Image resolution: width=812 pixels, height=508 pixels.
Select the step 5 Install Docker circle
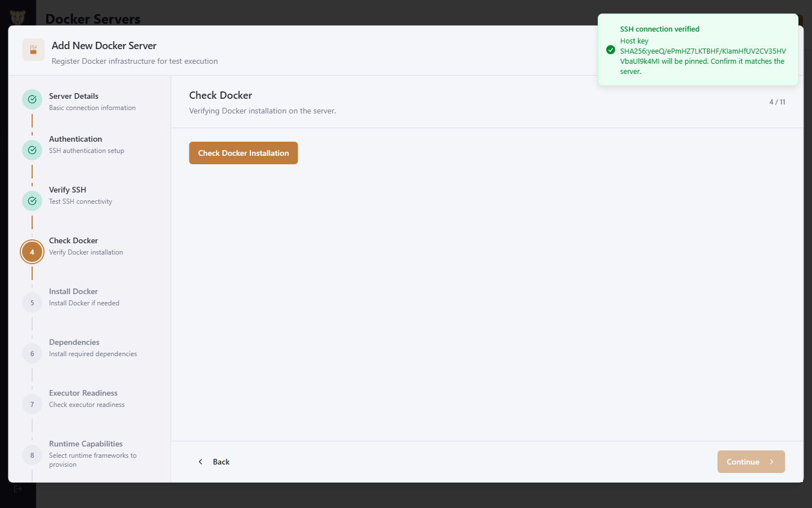pyautogui.click(x=32, y=303)
